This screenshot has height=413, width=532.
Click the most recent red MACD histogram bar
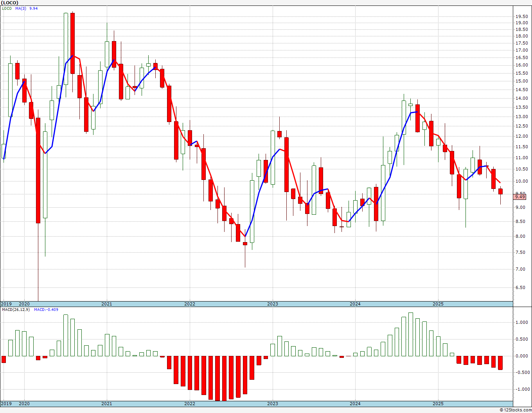500,363
